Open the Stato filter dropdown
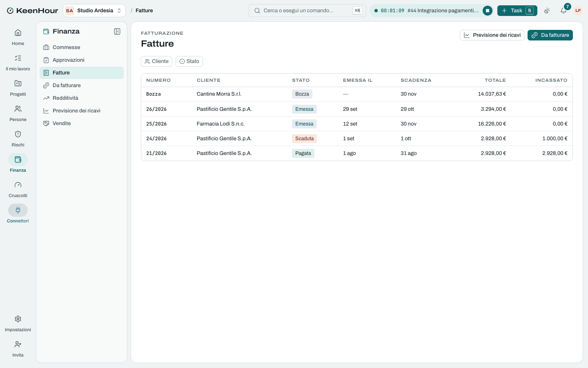Viewport: 588px width, 368px height. tap(189, 61)
